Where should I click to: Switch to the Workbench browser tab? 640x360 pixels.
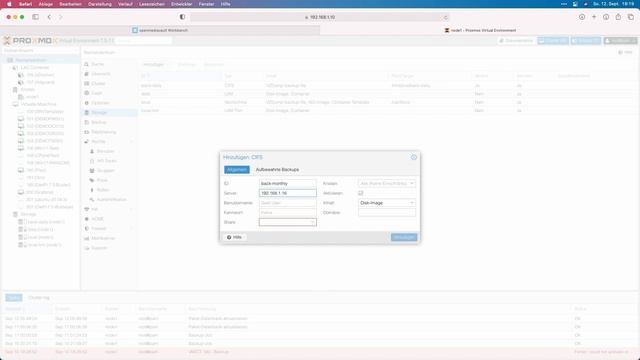[x=160, y=30]
